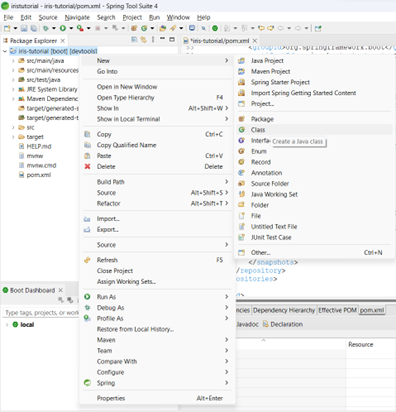Select Package in the New submenu
The height and width of the screenshot is (412, 396).
[314, 119]
